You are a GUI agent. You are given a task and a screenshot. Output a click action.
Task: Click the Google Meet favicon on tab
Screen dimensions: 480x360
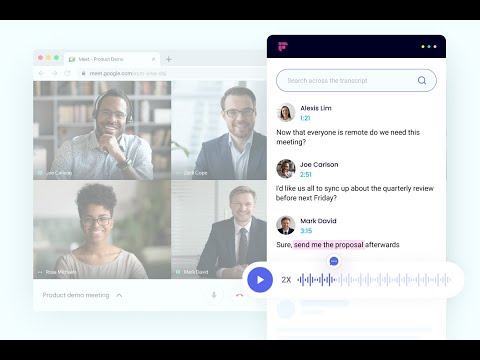[72, 59]
